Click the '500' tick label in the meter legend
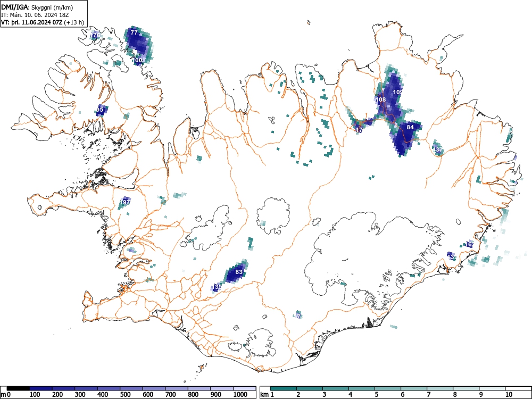Viewport: 532px width, 399px height. click(125, 395)
